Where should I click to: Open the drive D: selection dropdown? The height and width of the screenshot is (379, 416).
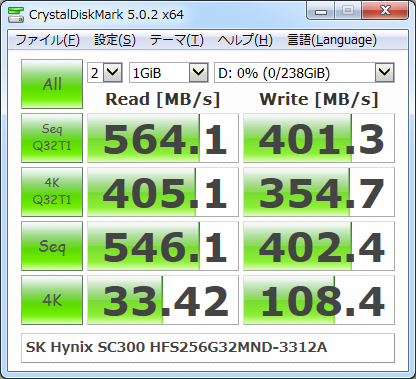304,72
